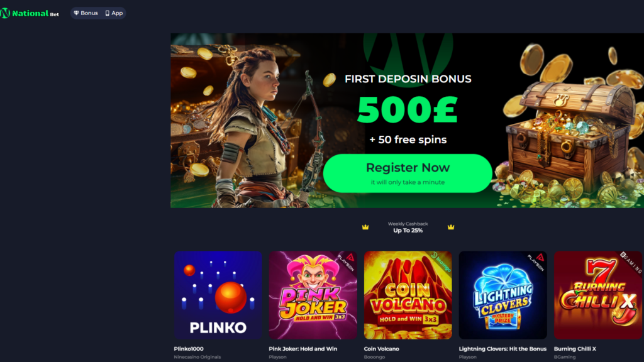
Task: Open the Lightning Clovers game thumbnail
Action: [x=502, y=295]
